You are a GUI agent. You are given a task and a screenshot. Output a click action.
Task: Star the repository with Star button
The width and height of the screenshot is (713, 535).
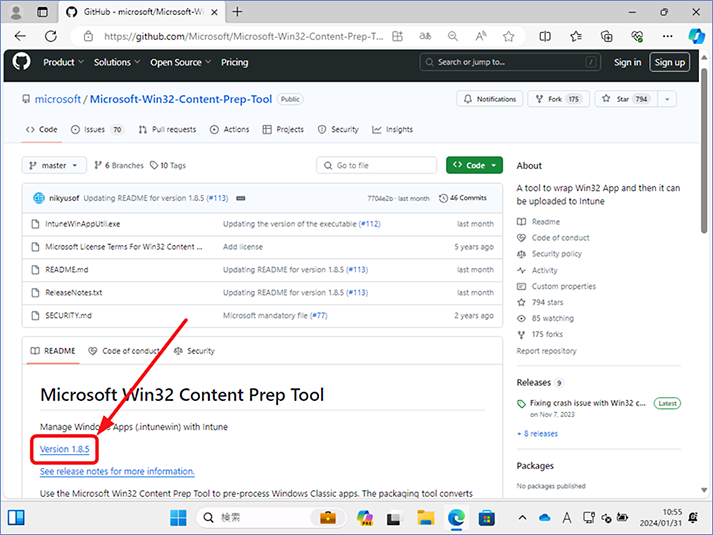[x=626, y=99]
